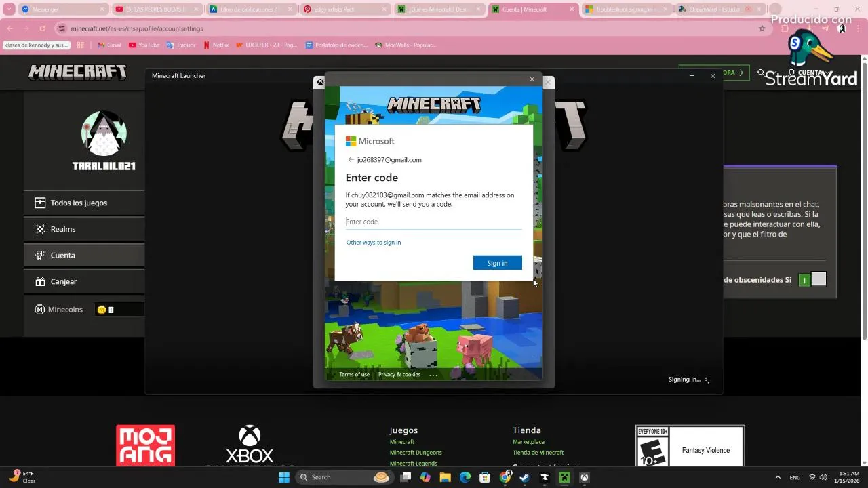Click the TARALAILO21 profile avatar
This screenshot has height=488, width=868.
[104, 134]
